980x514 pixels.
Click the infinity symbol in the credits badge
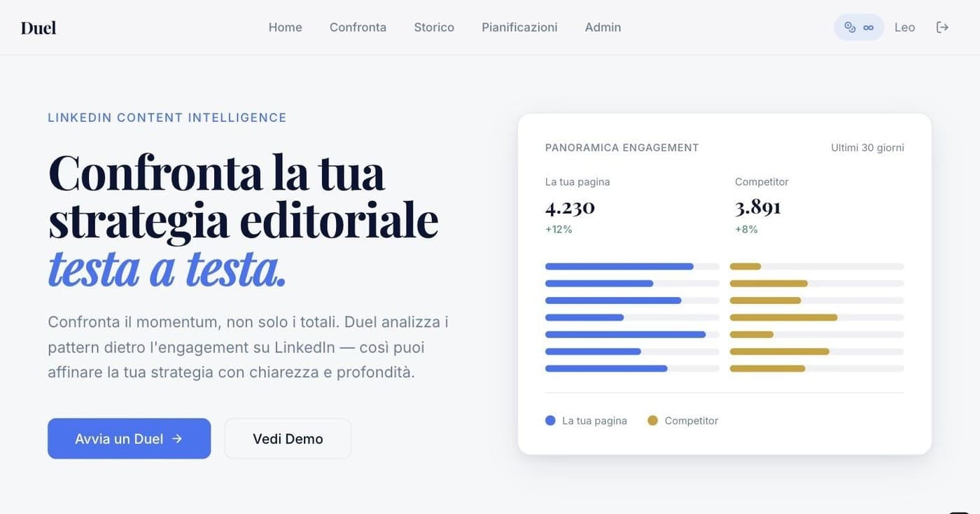coord(869,27)
